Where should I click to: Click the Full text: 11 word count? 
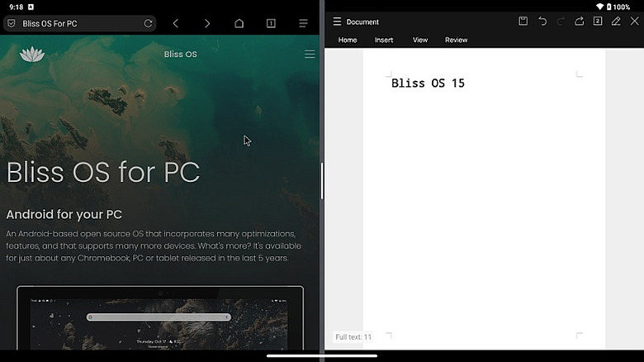(353, 337)
